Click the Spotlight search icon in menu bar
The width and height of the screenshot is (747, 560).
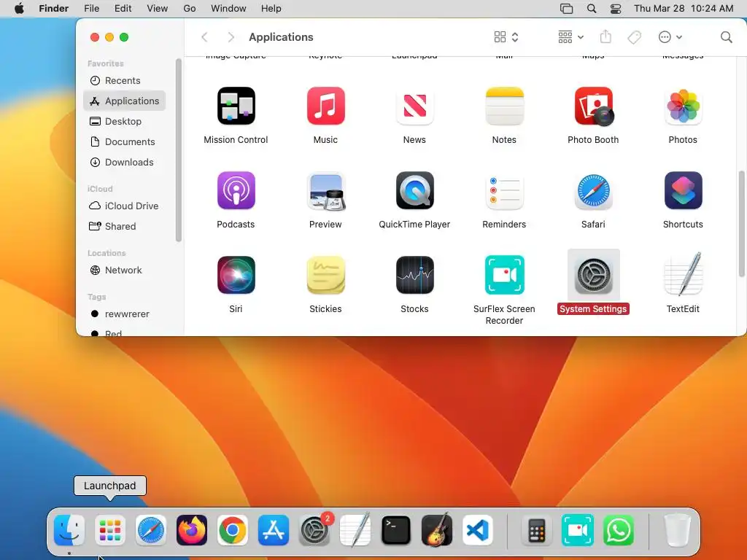click(x=592, y=9)
